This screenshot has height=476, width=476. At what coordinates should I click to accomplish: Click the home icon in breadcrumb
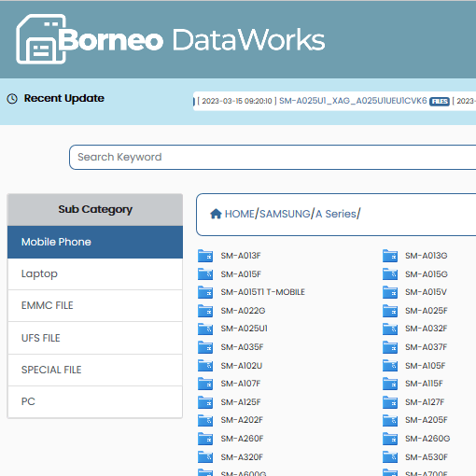pyautogui.click(x=216, y=214)
